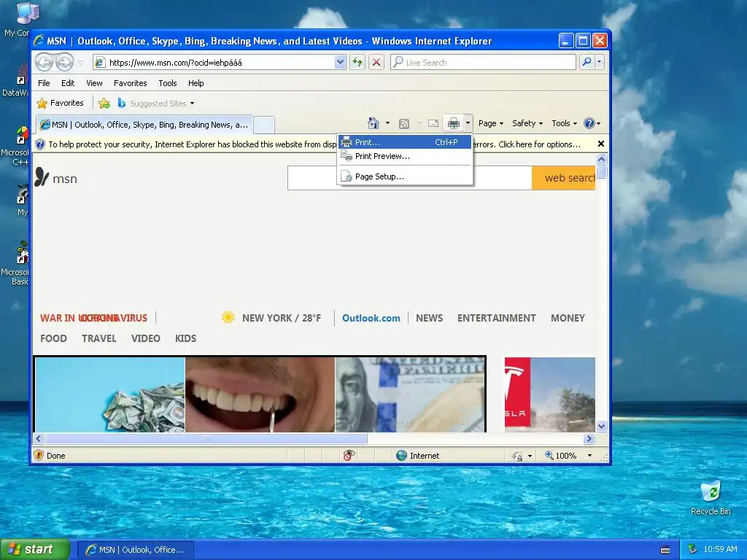Open the search provider dropdown arrow

(600, 63)
